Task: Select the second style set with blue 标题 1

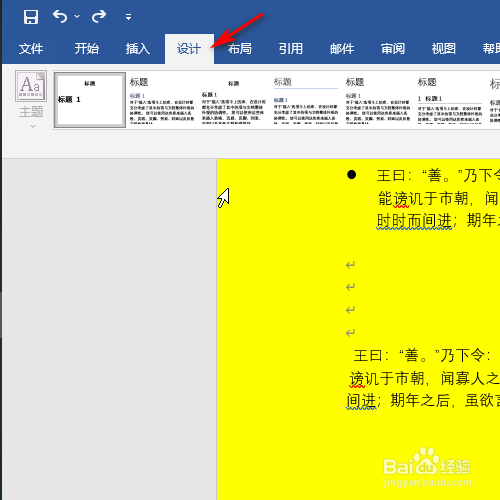Action: pos(162,100)
